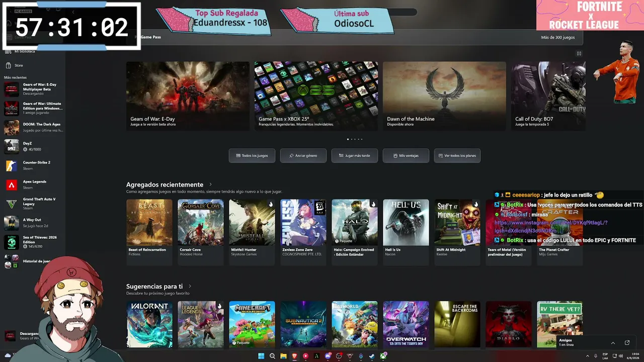Open Historial de juego in sidebar
Viewport: 644px width, 362px height.
(33, 261)
